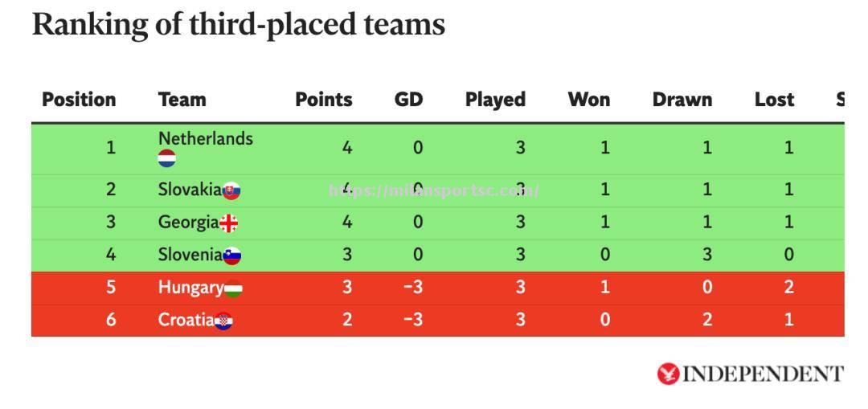Click the Slovakia flag icon
The height and width of the screenshot is (409, 868).
click(x=231, y=190)
